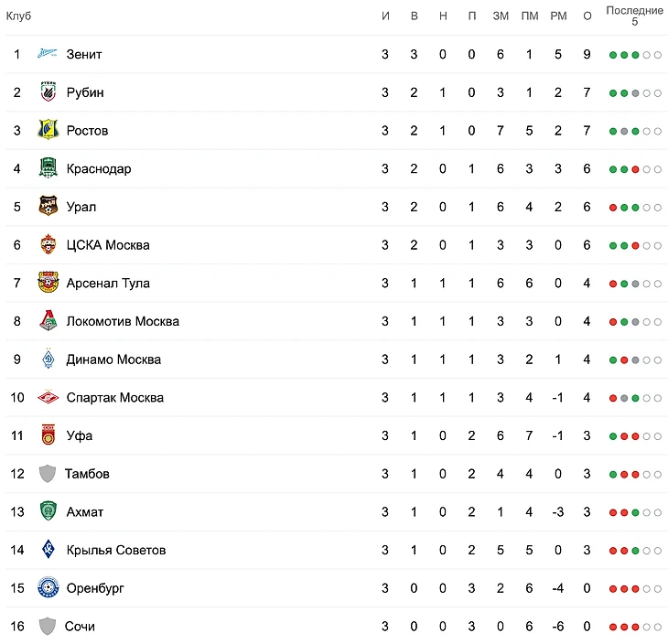
Task: Click the Zenit club logo
Action: 48,54
